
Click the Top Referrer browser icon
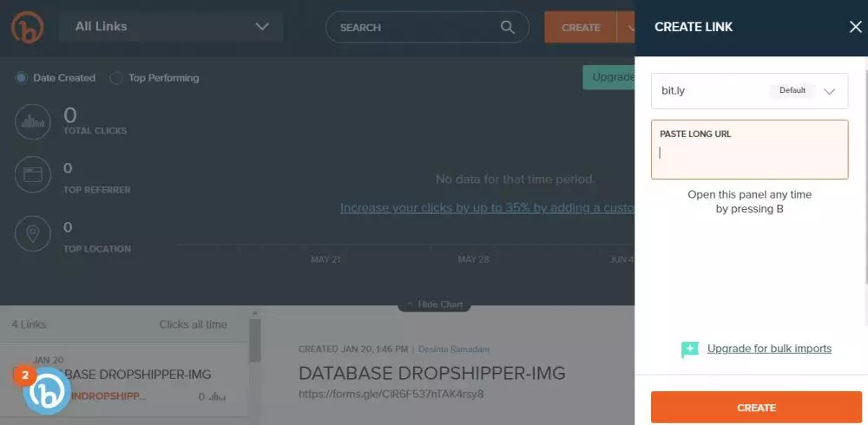tap(33, 175)
